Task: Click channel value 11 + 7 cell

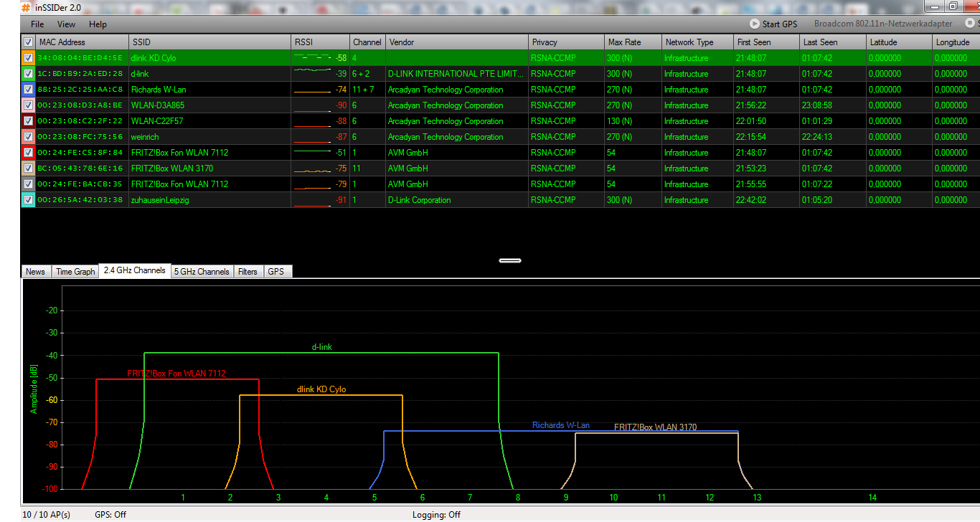Action: point(367,90)
